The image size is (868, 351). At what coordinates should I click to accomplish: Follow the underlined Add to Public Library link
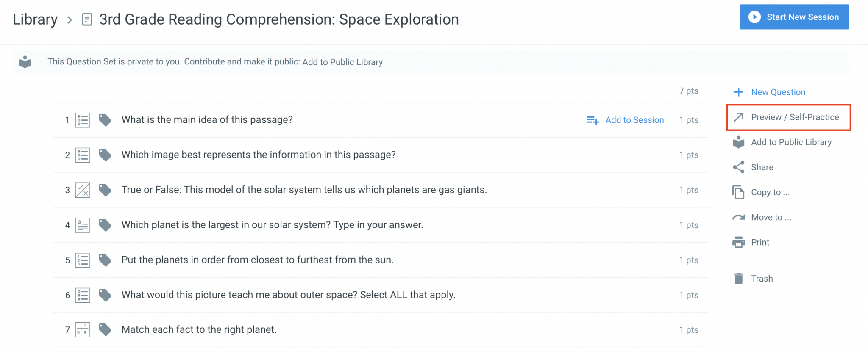pos(342,62)
